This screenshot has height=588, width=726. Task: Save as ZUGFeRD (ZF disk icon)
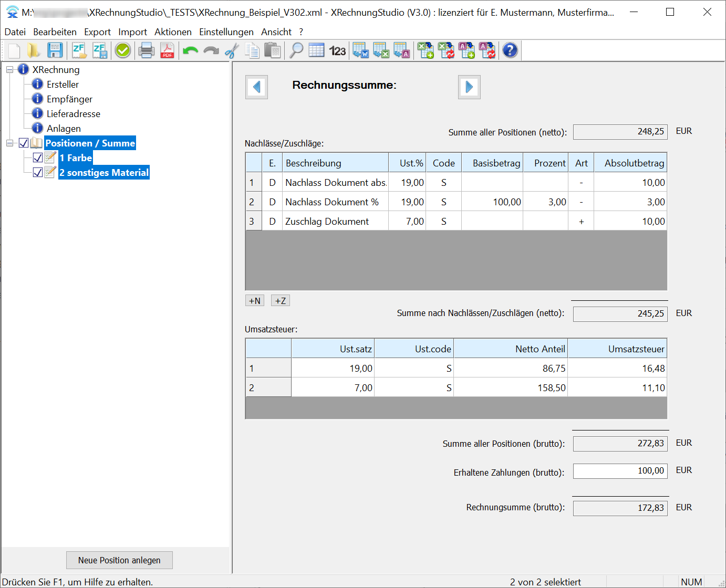tap(99, 50)
